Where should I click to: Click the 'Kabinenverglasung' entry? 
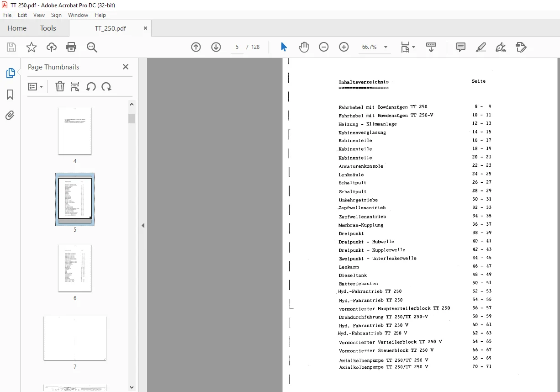(x=362, y=132)
